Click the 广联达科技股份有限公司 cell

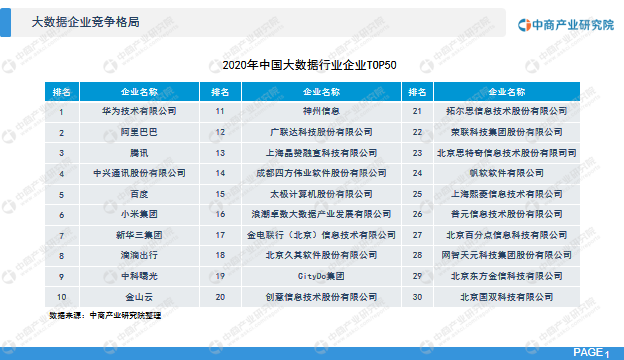[321, 132]
